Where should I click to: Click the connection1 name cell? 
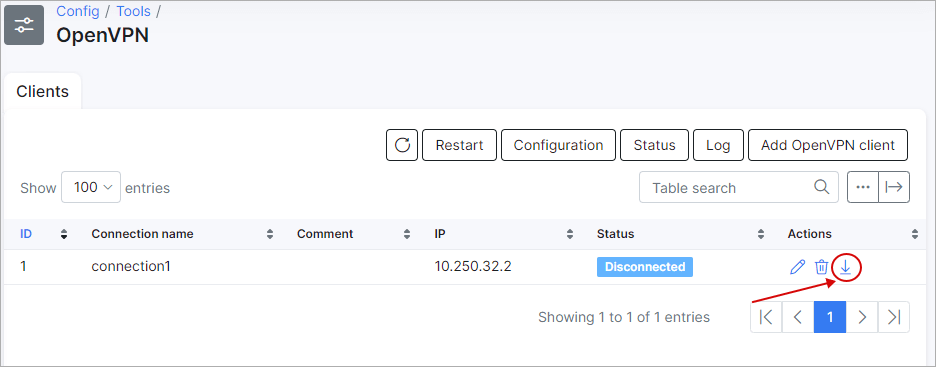pos(131,267)
